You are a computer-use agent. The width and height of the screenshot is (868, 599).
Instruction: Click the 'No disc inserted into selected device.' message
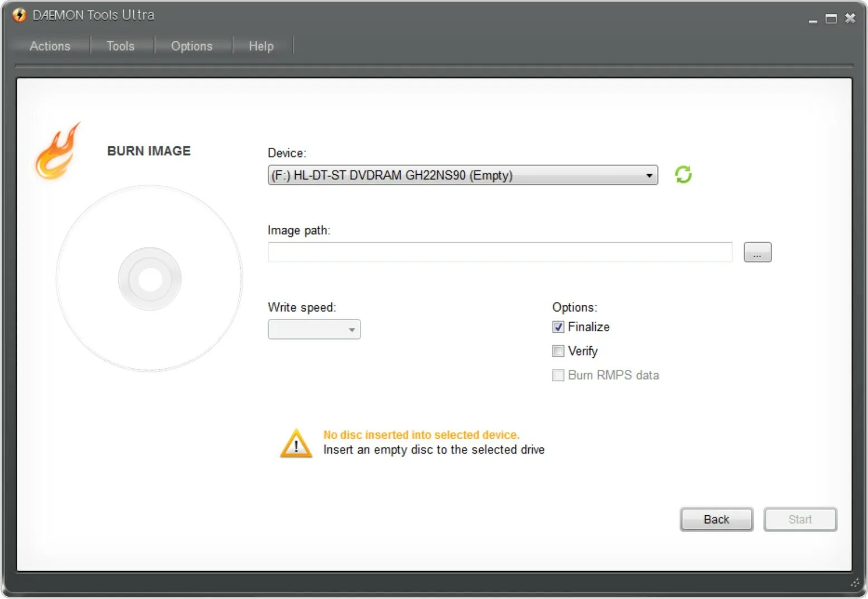421,435
